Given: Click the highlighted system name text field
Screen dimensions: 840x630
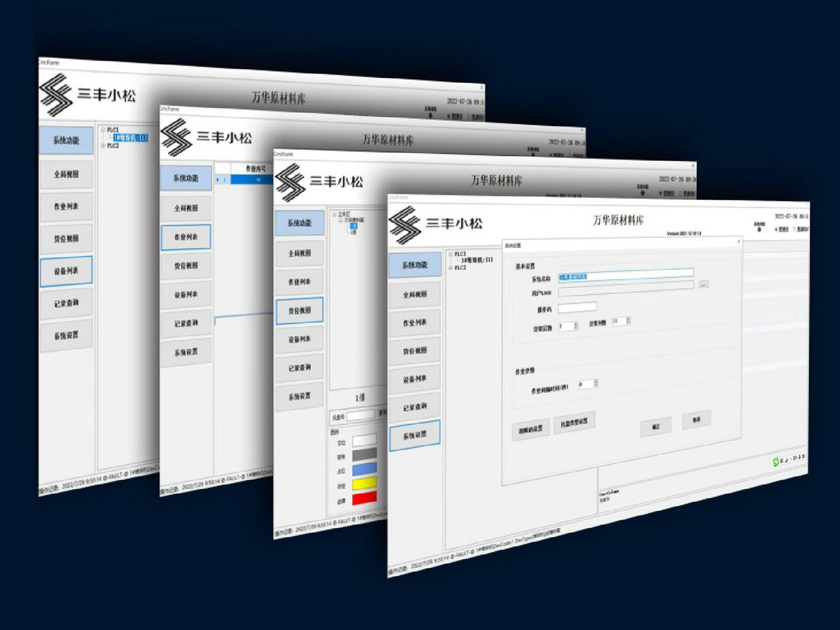Looking at the screenshot, I should pyautogui.click(x=625, y=275).
